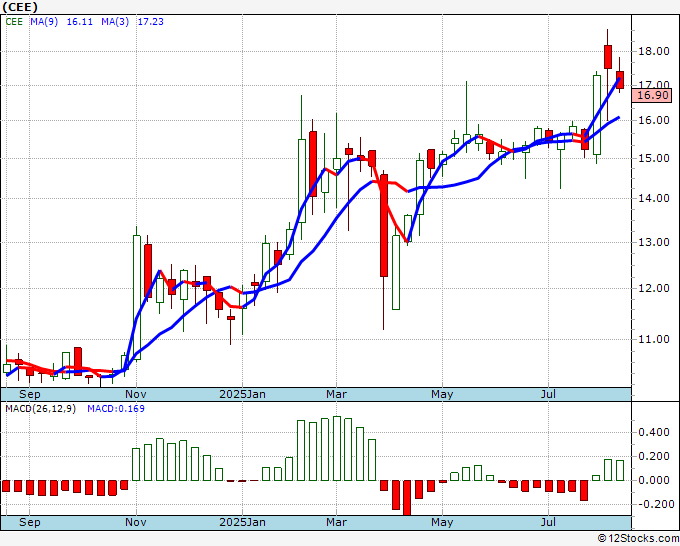Image resolution: width=680 pixels, height=546 pixels.
Task: Click the MACD:0.169 value label
Action: pos(116,409)
